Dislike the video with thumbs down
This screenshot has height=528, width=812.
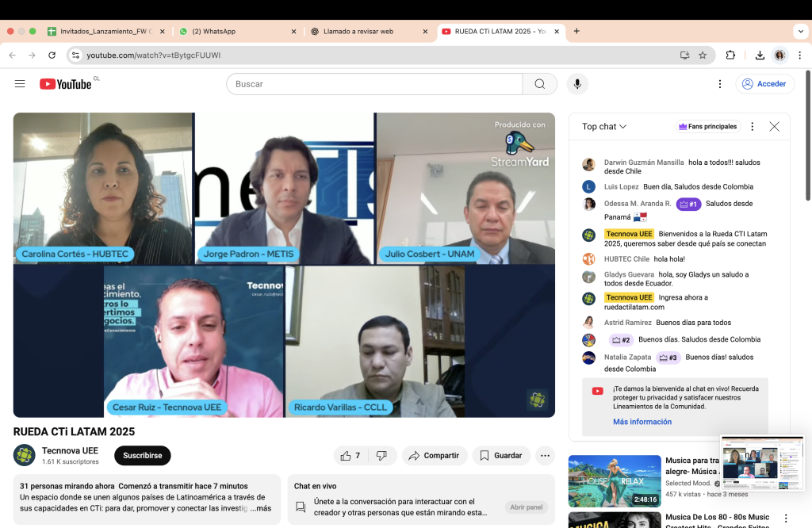381,456
